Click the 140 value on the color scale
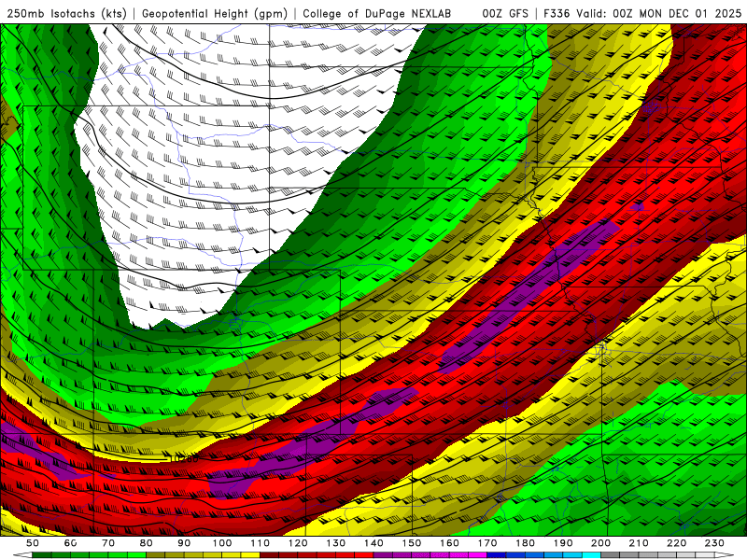The image size is (747, 560). (x=373, y=543)
